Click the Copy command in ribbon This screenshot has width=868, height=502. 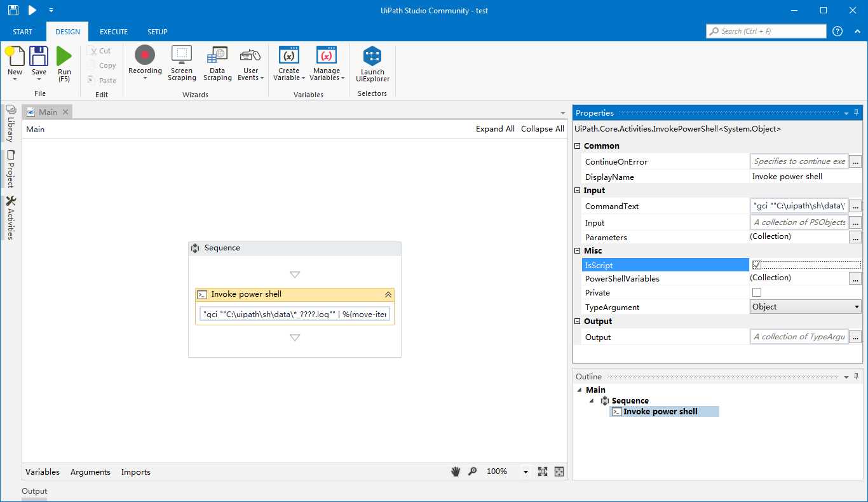[x=102, y=65]
